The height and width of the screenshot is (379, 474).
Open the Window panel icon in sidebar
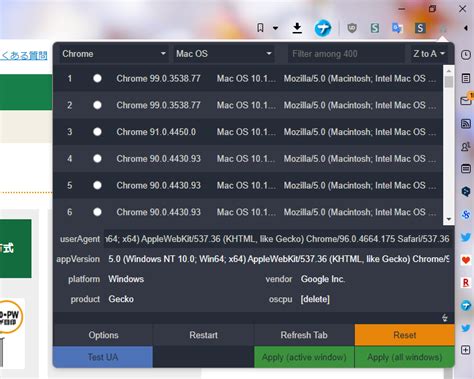tap(466, 169)
